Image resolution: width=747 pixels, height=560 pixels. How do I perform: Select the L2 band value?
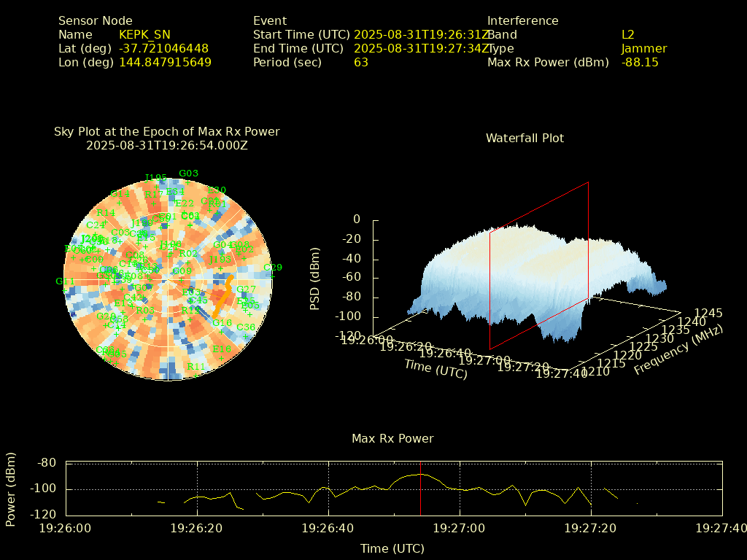[x=627, y=34]
